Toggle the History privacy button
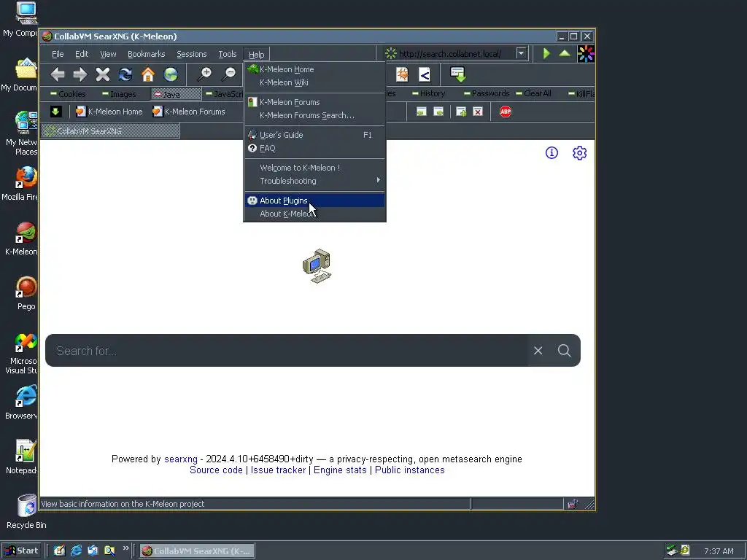The width and height of the screenshot is (747, 560). (428, 94)
